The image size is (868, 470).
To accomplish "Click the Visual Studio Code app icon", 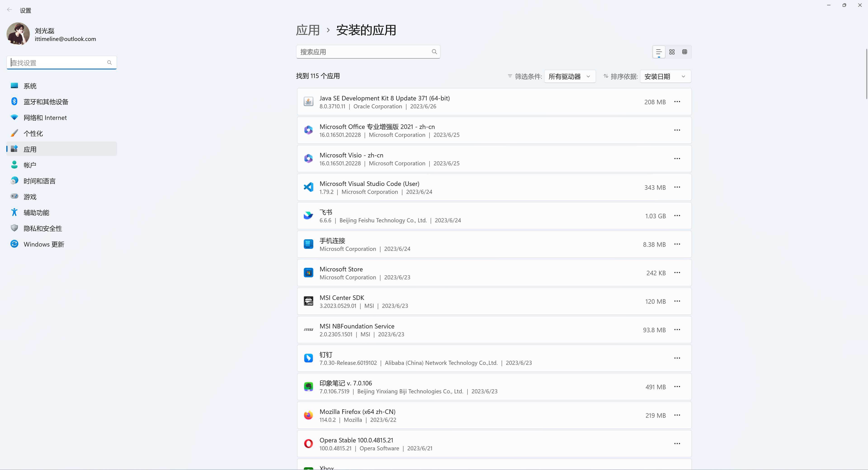I will point(308,187).
